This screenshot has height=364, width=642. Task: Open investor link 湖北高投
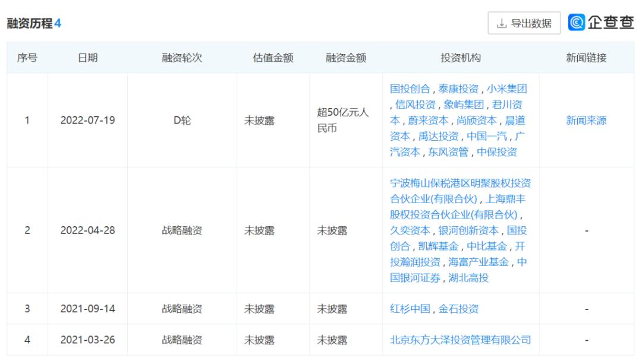point(468,278)
